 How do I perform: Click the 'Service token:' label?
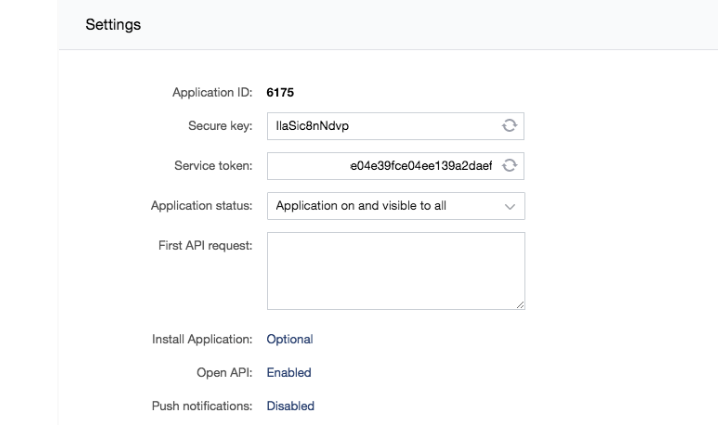tap(213, 166)
